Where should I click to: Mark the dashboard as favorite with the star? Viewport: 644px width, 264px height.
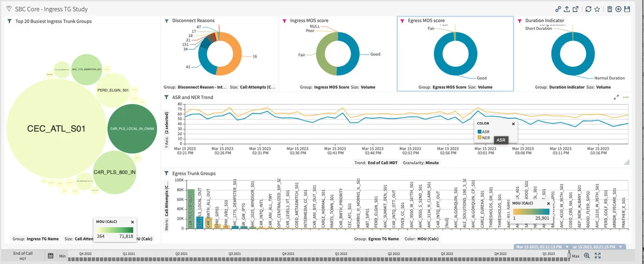pos(597,9)
